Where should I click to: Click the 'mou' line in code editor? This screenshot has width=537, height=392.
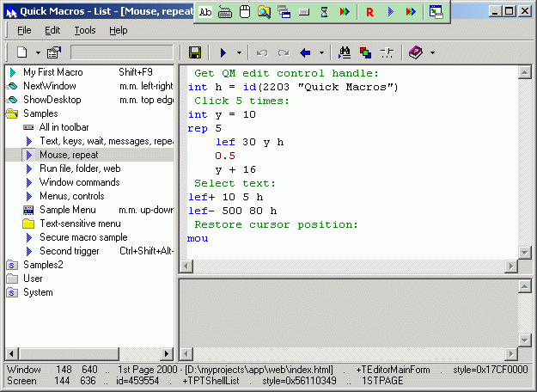(x=198, y=238)
